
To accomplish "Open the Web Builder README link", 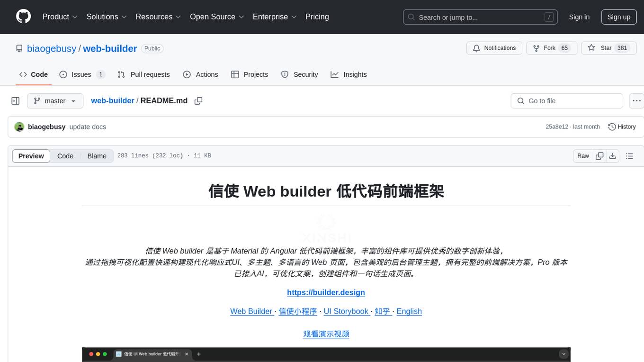I will coord(251,311).
